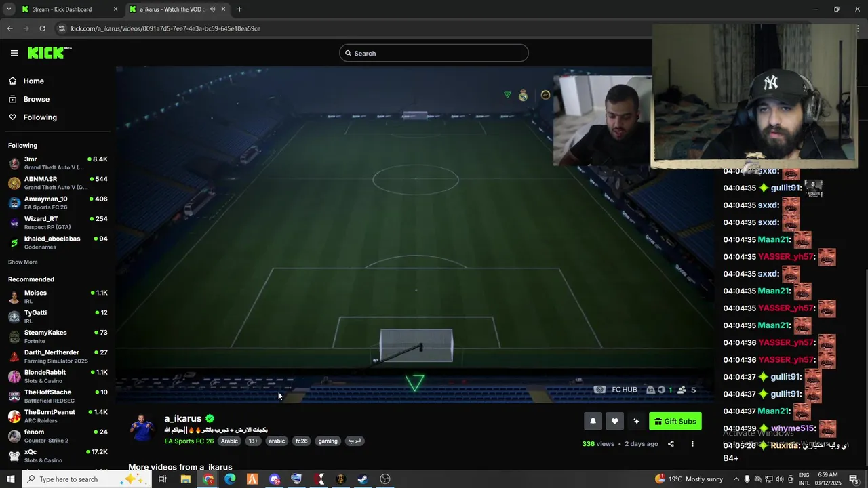868x488 pixels.
Task: Expand the Show More followed channels
Action: [23, 262]
